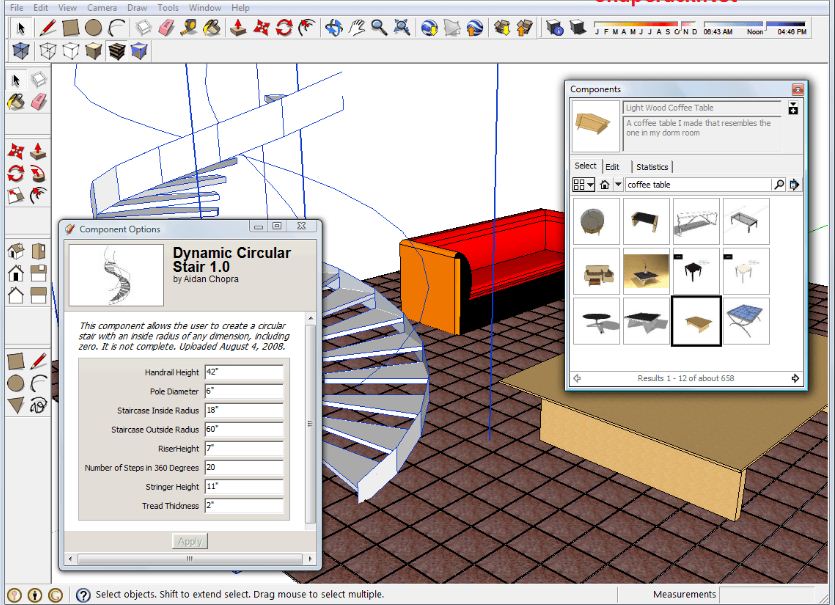Choose the Orbit tool
The image size is (835, 605).
[334, 29]
